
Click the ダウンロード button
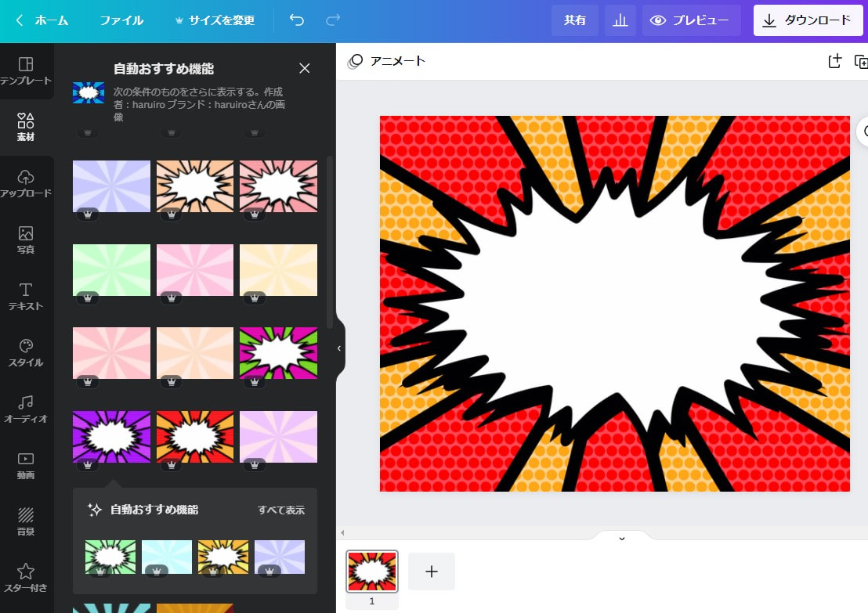808,20
